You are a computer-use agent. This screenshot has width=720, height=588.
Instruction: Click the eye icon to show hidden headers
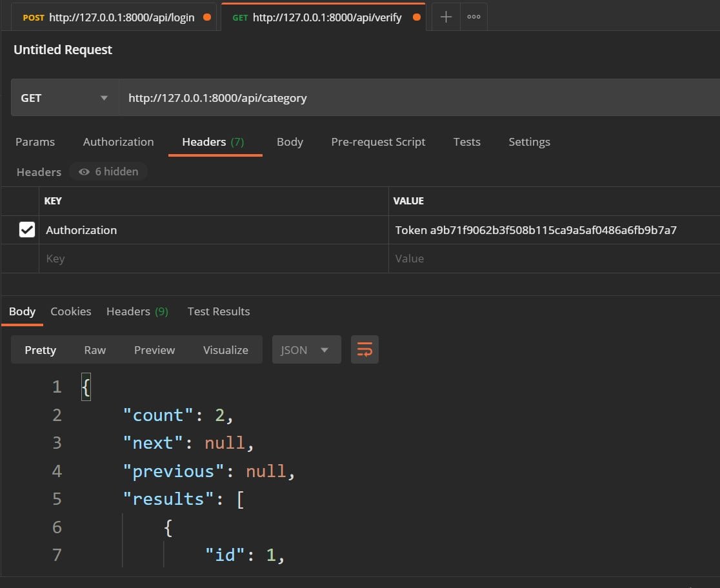[84, 171]
